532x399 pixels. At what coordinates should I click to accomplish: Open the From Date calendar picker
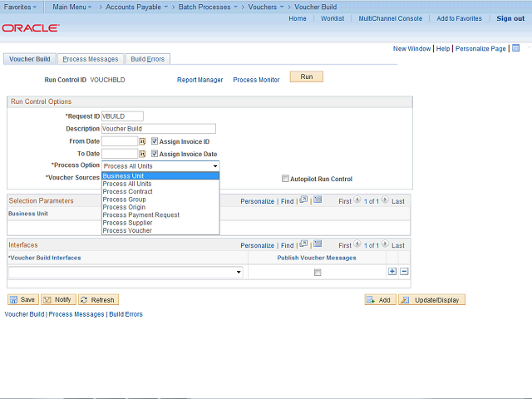[142, 141]
